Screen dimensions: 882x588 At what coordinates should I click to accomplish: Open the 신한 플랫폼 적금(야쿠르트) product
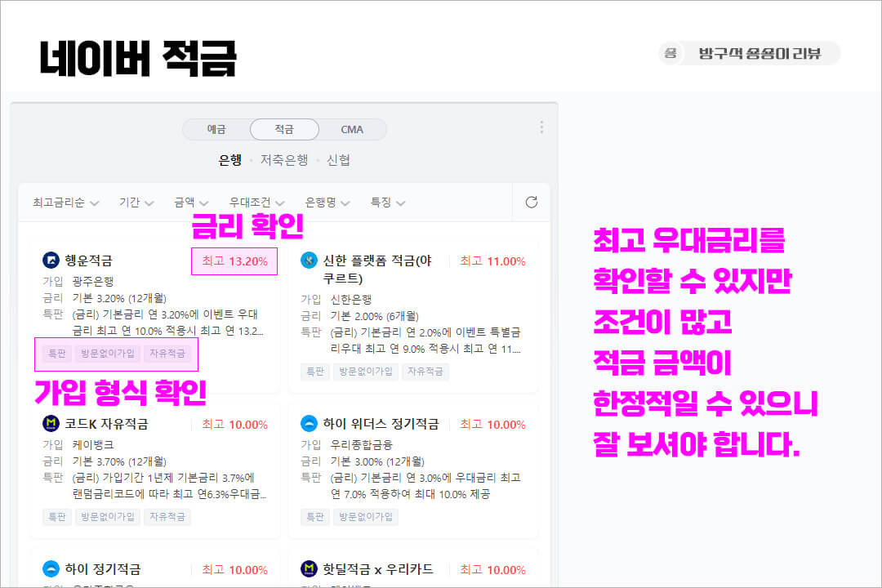click(x=376, y=269)
